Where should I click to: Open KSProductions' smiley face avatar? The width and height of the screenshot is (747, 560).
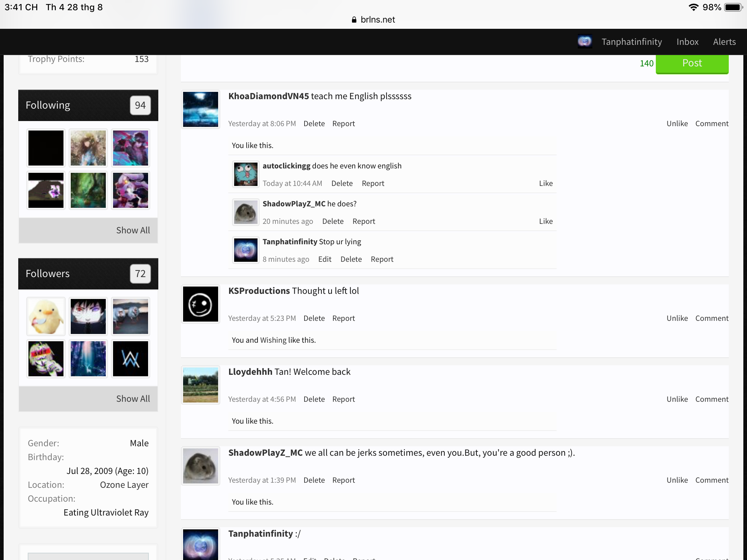201,304
